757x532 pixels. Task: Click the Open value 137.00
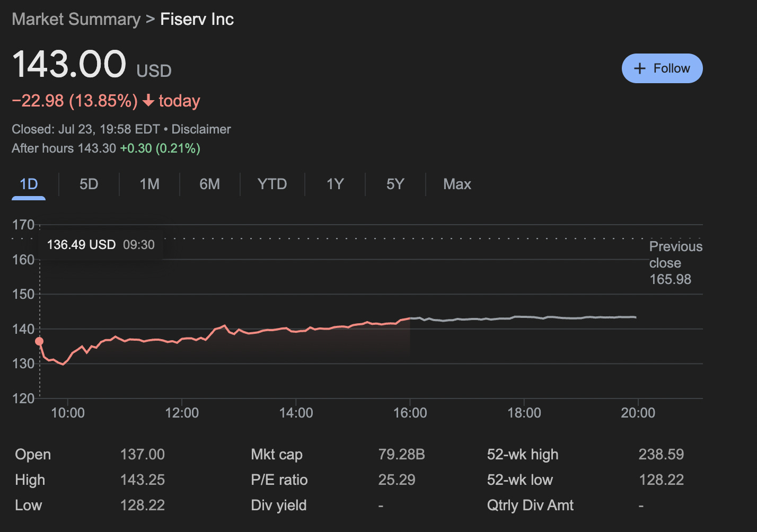(x=142, y=455)
